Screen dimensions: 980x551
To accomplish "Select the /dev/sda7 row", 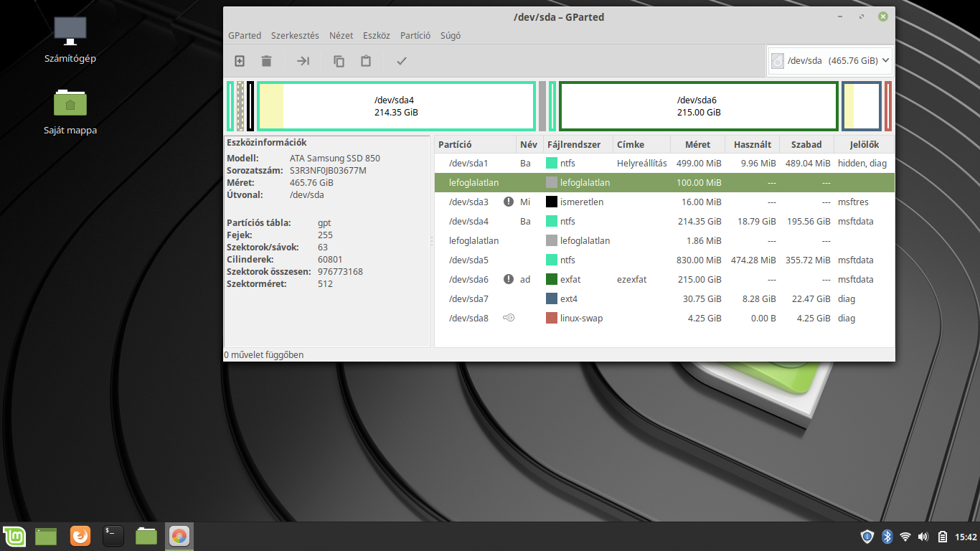I will tap(665, 298).
